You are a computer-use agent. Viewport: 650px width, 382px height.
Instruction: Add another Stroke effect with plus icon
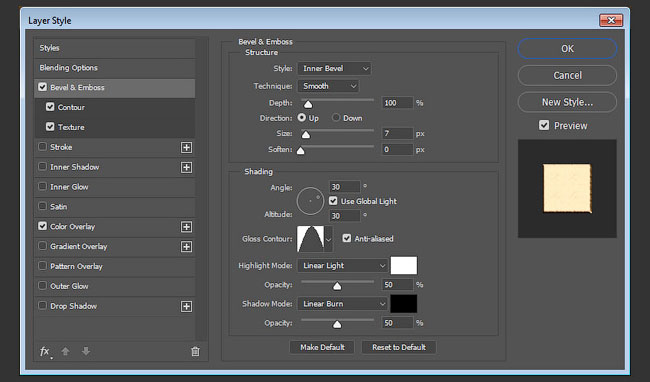click(187, 147)
